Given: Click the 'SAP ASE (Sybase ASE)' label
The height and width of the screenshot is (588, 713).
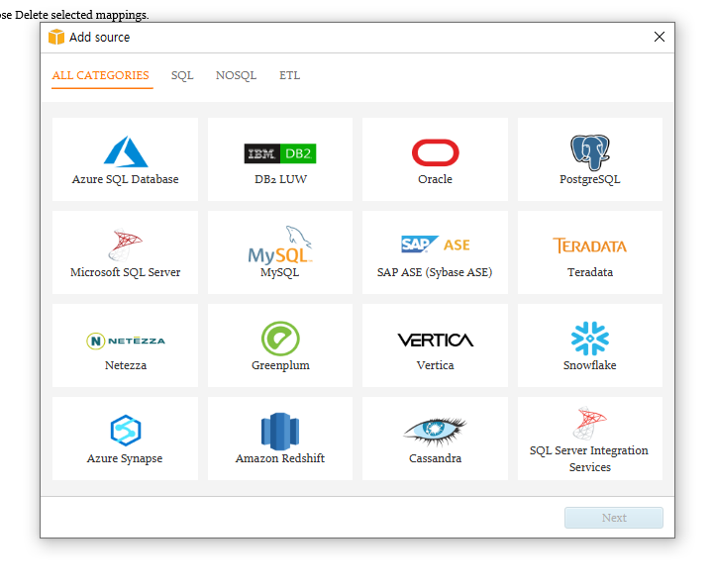Looking at the screenshot, I should (435, 272).
